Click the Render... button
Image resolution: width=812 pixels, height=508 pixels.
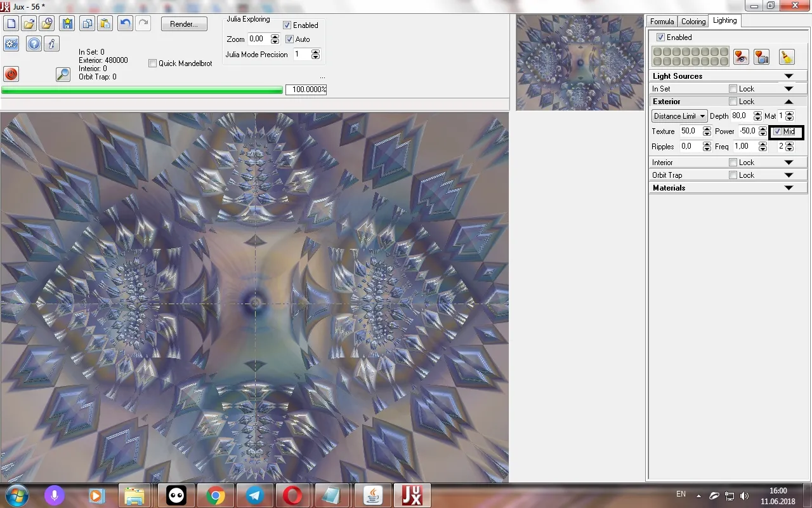(x=184, y=24)
